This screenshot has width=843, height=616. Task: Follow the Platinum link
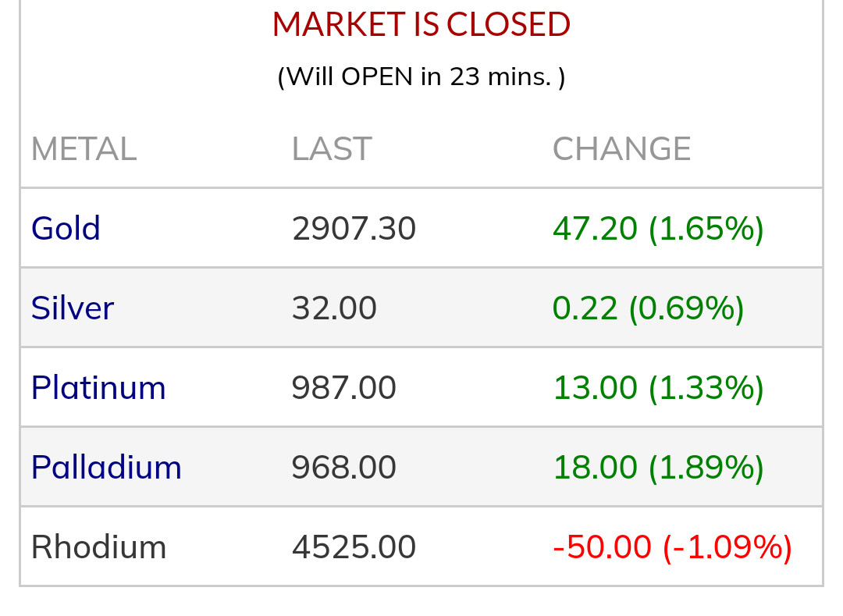pyautogui.click(x=98, y=388)
